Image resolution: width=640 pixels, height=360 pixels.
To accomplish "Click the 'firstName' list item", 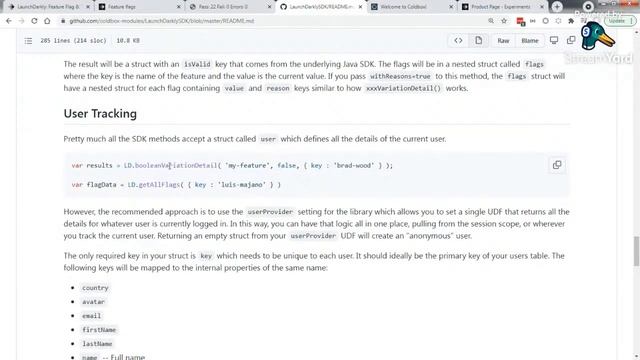I will (x=99, y=330).
